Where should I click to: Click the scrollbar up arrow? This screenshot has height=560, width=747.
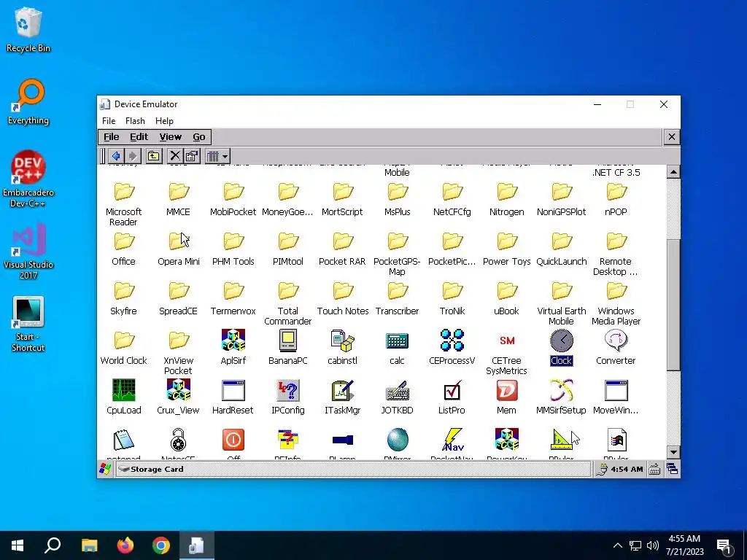click(x=673, y=172)
